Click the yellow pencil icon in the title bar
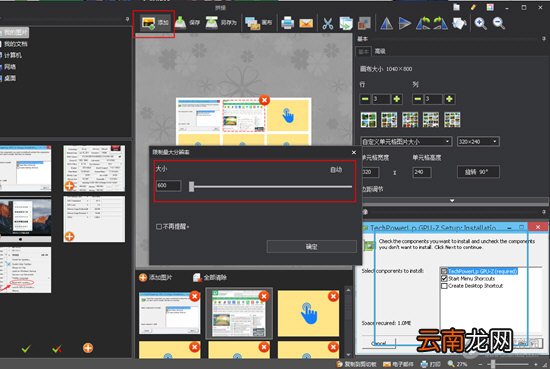The image size is (550, 369). pyautogui.click(x=473, y=7)
